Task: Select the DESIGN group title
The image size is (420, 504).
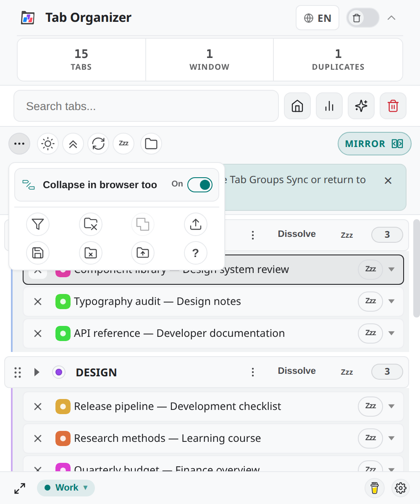Action: [x=96, y=373]
